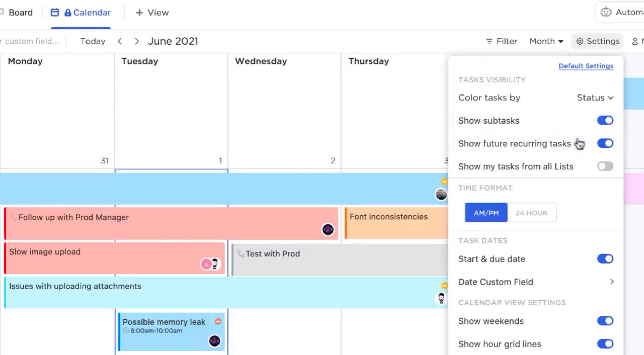Enable Show my tasks from all Lists
The height and width of the screenshot is (355, 644).
tap(605, 166)
